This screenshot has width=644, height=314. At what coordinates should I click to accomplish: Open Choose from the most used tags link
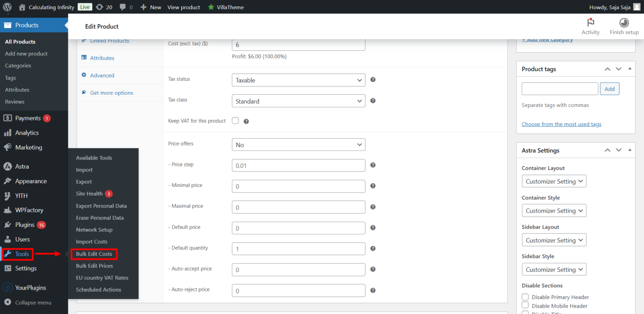561,124
